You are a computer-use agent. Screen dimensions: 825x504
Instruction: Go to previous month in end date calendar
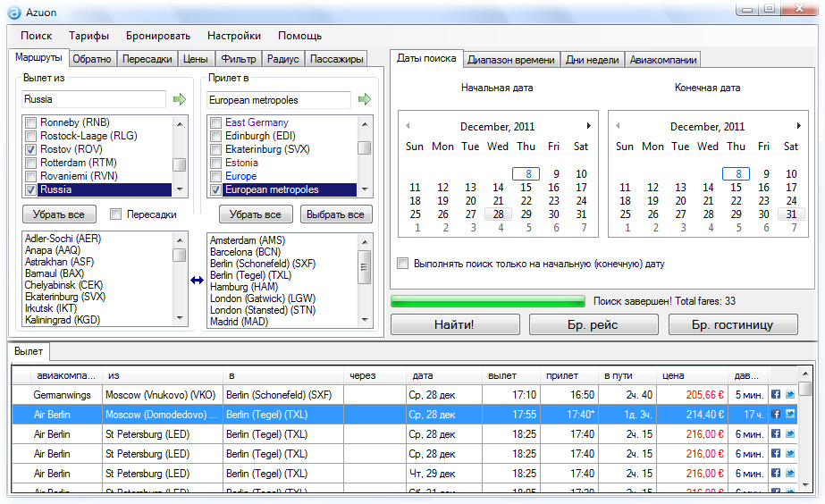[x=619, y=126]
